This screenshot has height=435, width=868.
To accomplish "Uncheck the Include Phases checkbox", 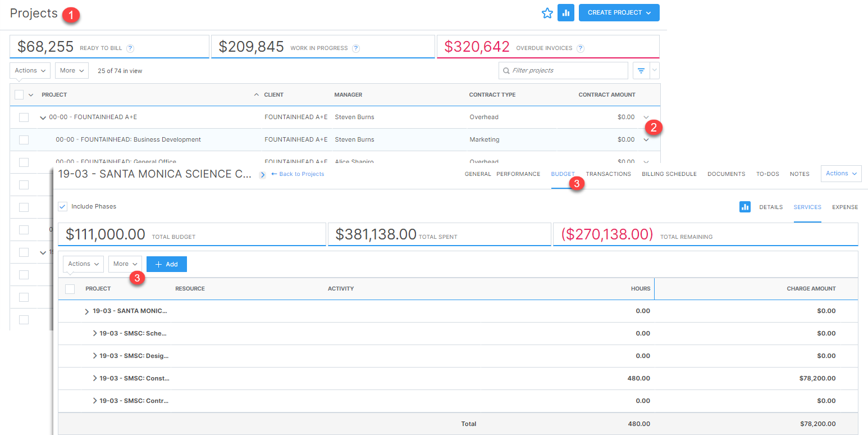I will pos(63,206).
